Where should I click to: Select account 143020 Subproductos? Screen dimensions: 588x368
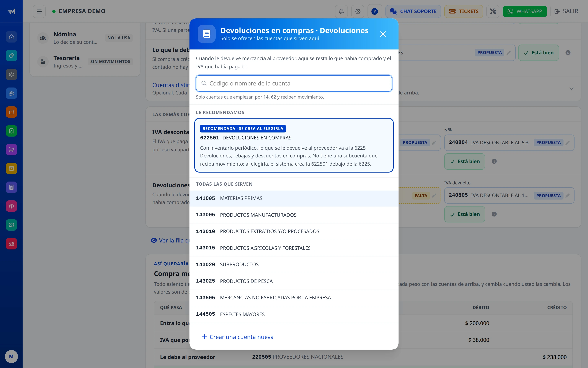[294, 265]
